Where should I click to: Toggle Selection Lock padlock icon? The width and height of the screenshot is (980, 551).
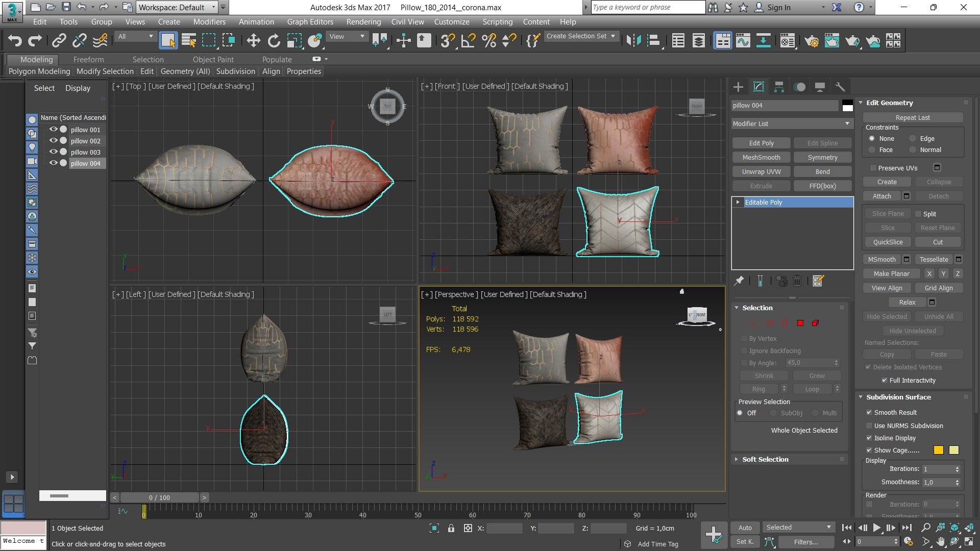pyautogui.click(x=451, y=529)
